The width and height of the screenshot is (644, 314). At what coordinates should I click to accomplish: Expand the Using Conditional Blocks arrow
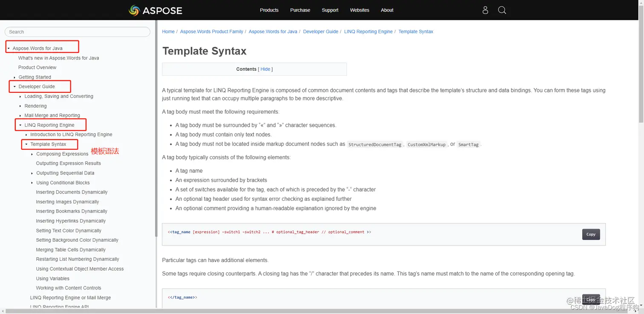[x=32, y=183]
